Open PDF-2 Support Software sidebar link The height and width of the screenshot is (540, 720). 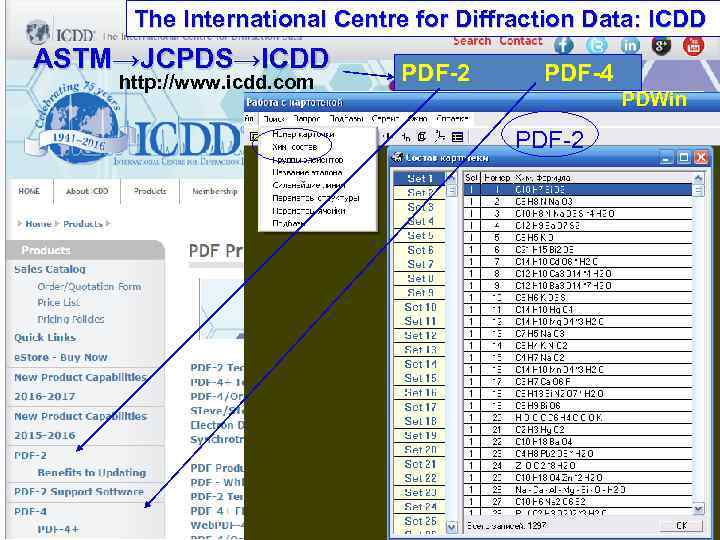79,492
